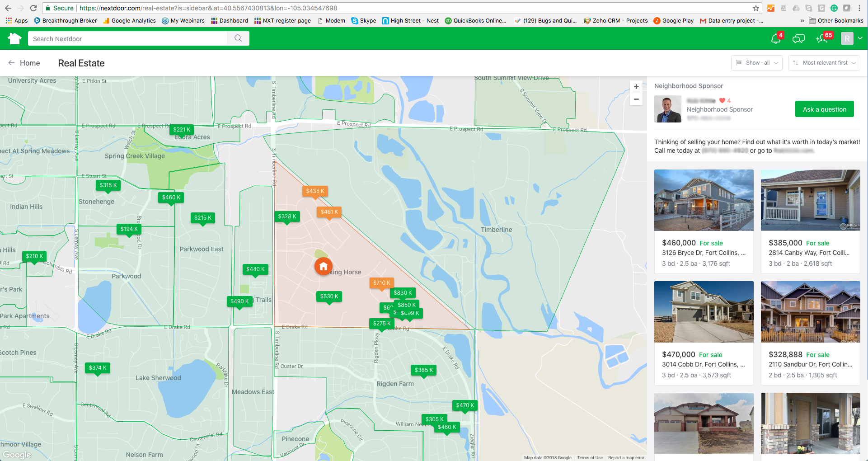Open the invite neighbors icon with 65 badge
The image size is (868, 461).
click(x=822, y=39)
